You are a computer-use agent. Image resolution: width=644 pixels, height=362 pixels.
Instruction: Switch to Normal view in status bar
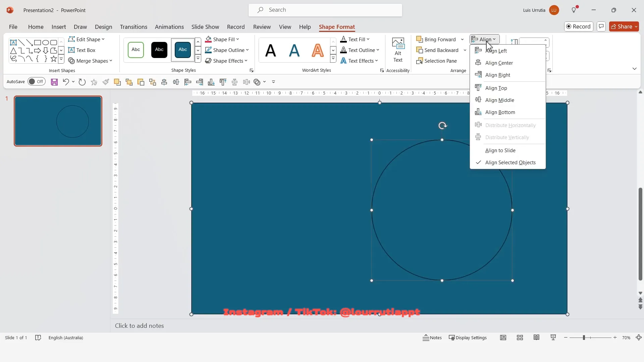(503, 338)
